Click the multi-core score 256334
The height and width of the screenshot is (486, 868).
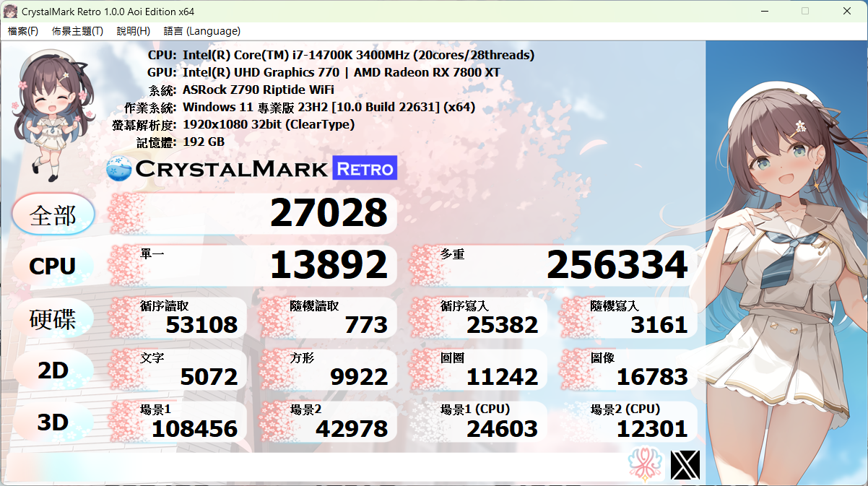pos(617,265)
